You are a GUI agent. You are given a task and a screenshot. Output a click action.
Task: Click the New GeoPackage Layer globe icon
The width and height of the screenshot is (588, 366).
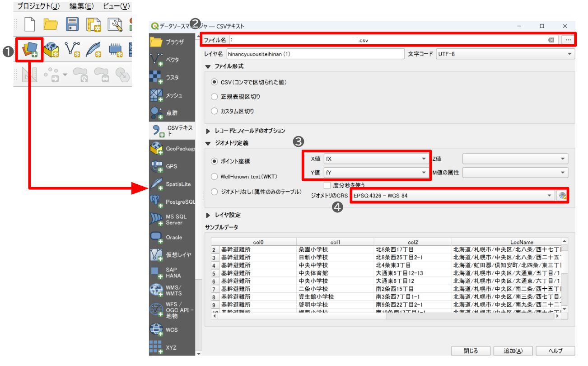point(51,50)
